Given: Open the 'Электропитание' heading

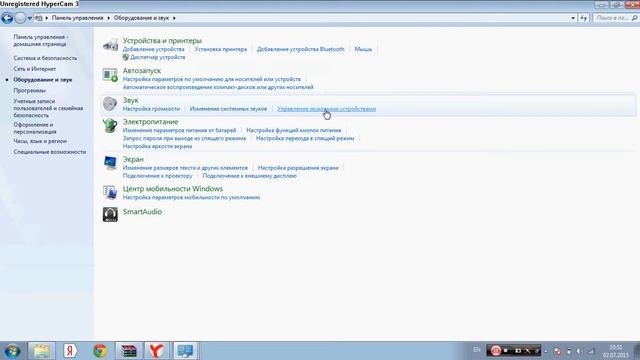Looking at the screenshot, I should 150,122.
